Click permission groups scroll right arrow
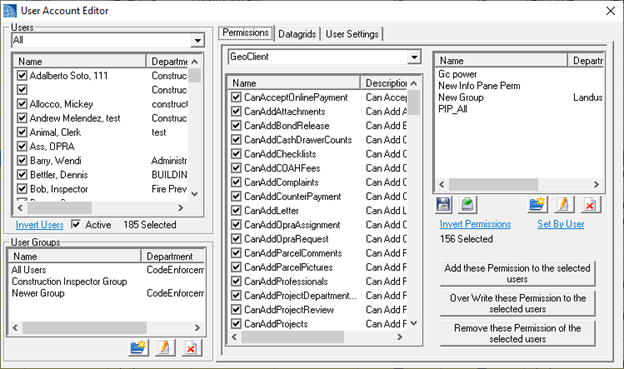The width and height of the screenshot is (624, 369). 596,184
